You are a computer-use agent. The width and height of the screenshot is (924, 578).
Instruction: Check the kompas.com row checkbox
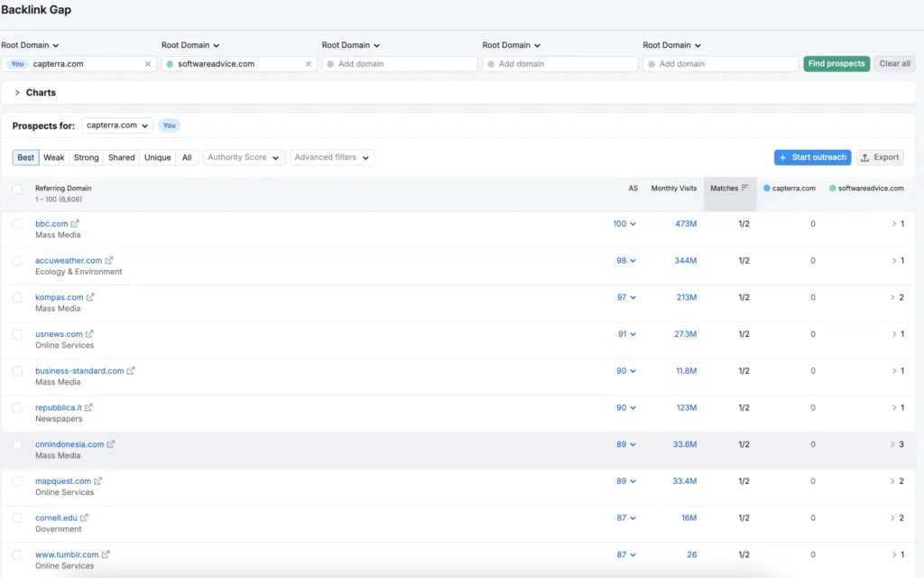coord(17,298)
